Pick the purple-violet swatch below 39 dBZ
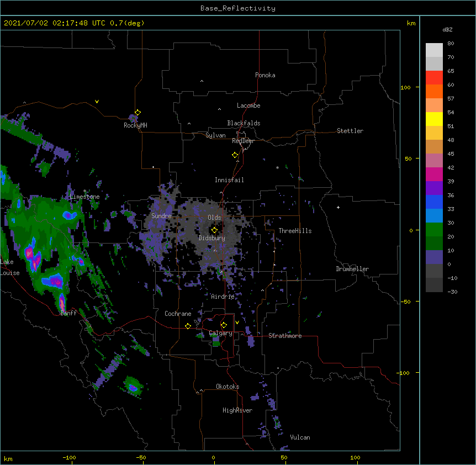476x465 pixels. click(x=434, y=188)
